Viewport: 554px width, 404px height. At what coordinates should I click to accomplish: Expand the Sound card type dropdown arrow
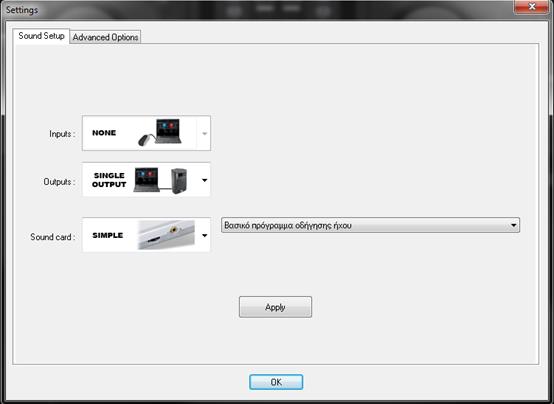(x=204, y=235)
